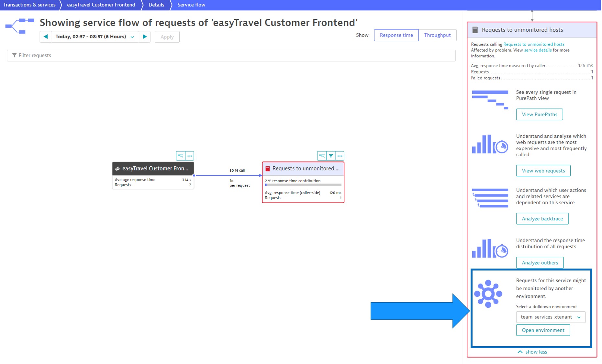Click the View web requests button

point(543,171)
